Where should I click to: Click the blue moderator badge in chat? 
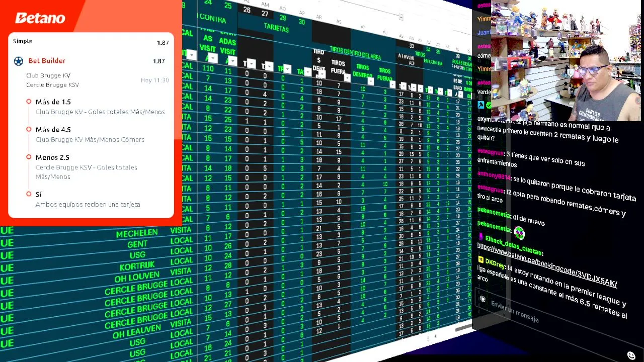click(480, 105)
